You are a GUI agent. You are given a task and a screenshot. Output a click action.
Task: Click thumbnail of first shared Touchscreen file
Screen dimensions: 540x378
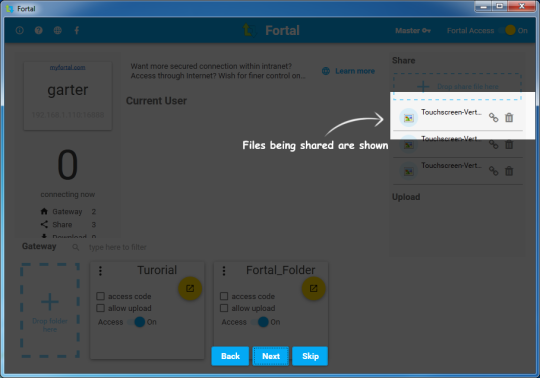click(x=408, y=118)
